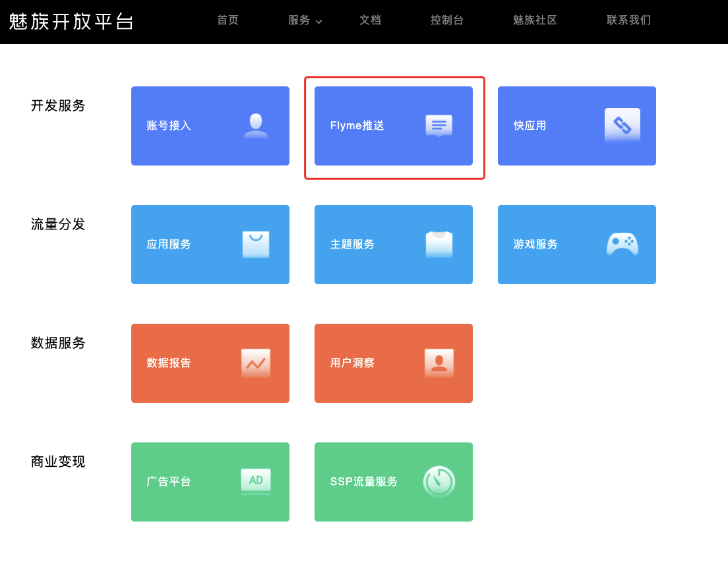
Task: Open the 账号接入 service label
Action: pos(169,126)
